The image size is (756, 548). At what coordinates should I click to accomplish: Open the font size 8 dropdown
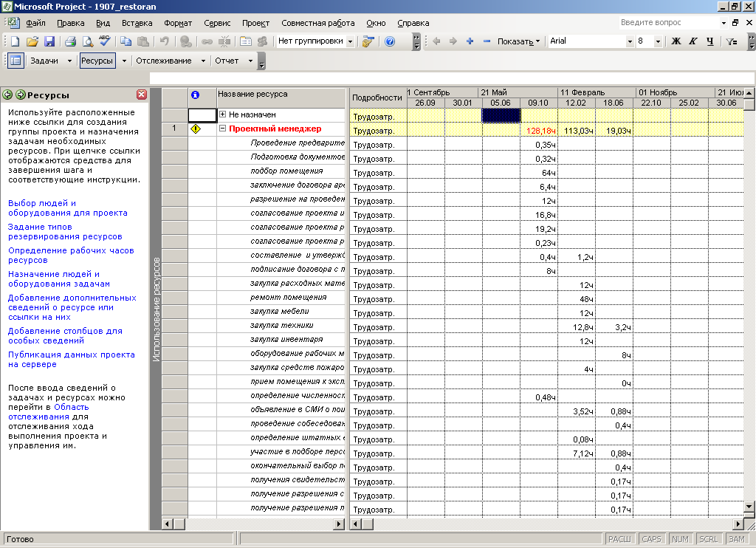point(658,41)
